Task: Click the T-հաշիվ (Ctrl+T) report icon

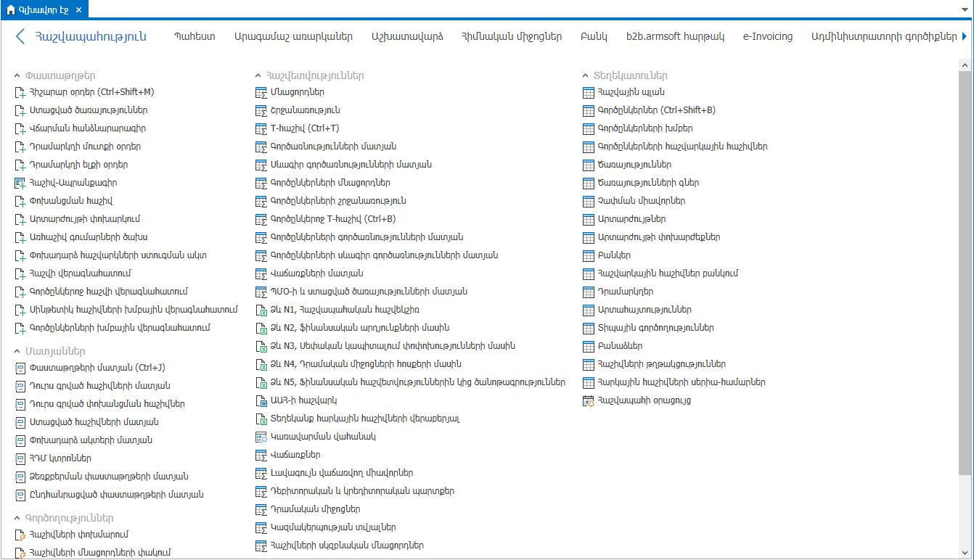Action: point(261,129)
